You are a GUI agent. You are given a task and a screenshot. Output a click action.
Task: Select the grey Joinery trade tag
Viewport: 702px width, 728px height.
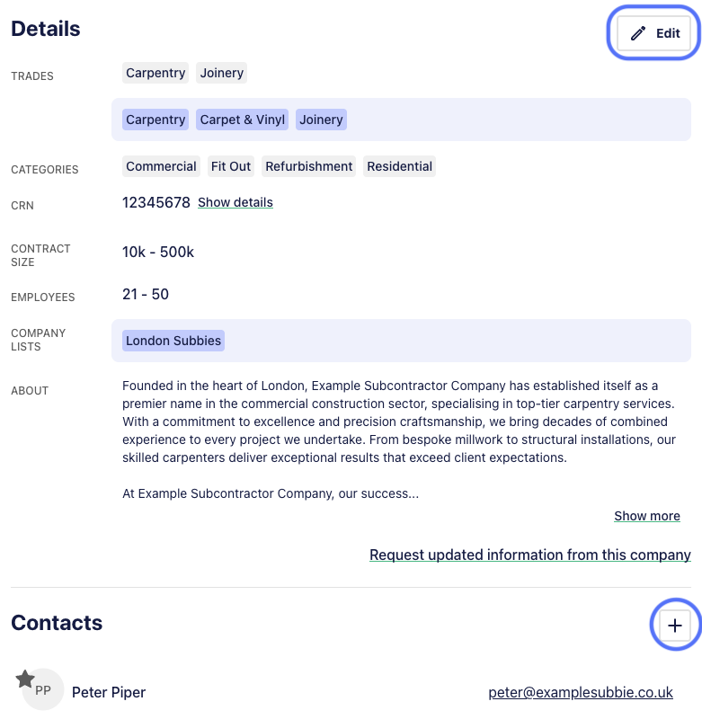(221, 73)
